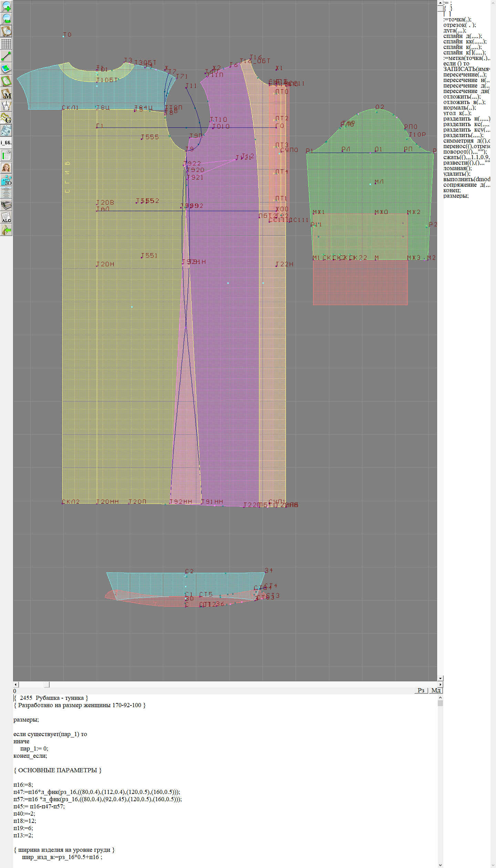Toggle the grid display icon

[6, 44]
